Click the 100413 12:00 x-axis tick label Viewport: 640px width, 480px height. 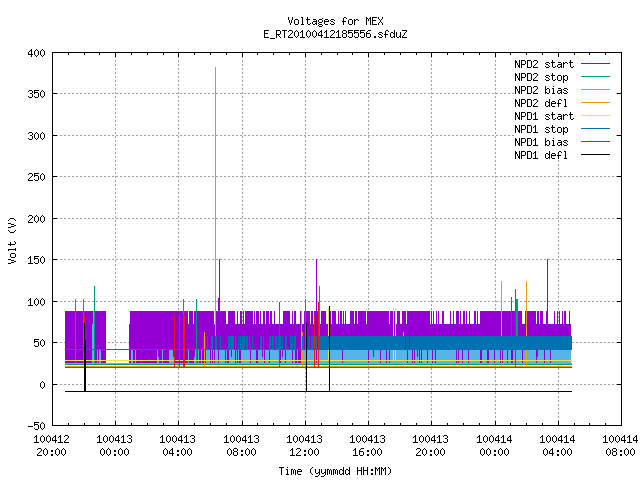click(x=304, y=446)
